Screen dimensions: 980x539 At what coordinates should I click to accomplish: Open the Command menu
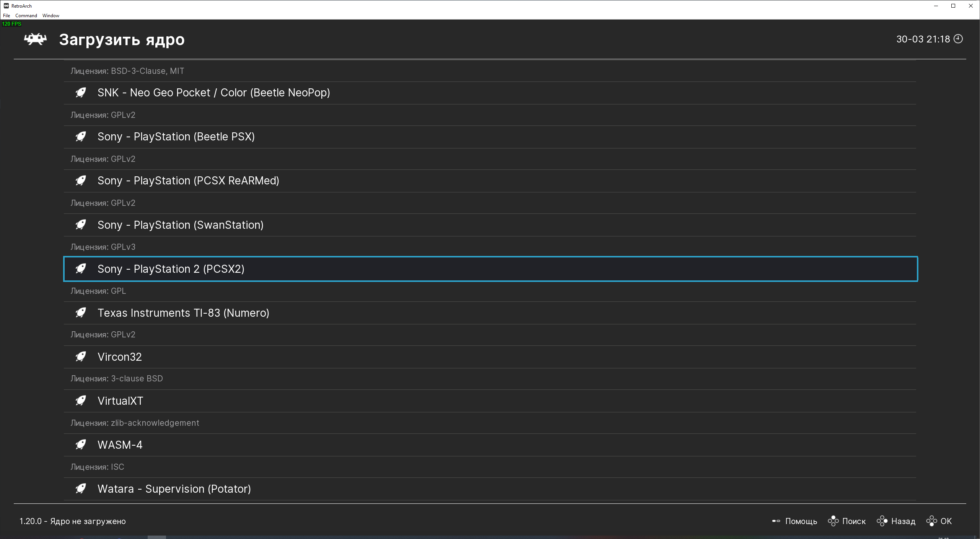point(26,16)
